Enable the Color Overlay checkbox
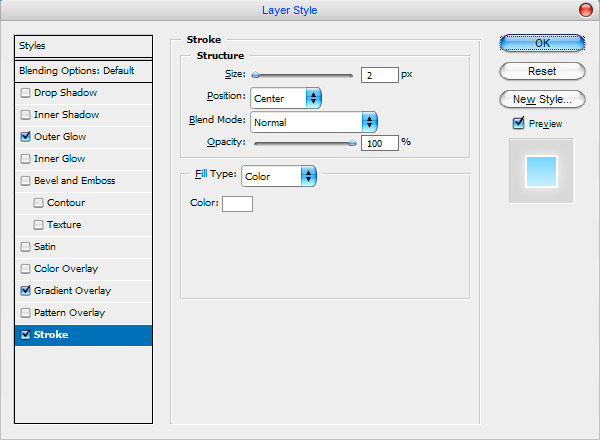Screen dimensions: 600x440 (x=25, y=269)
